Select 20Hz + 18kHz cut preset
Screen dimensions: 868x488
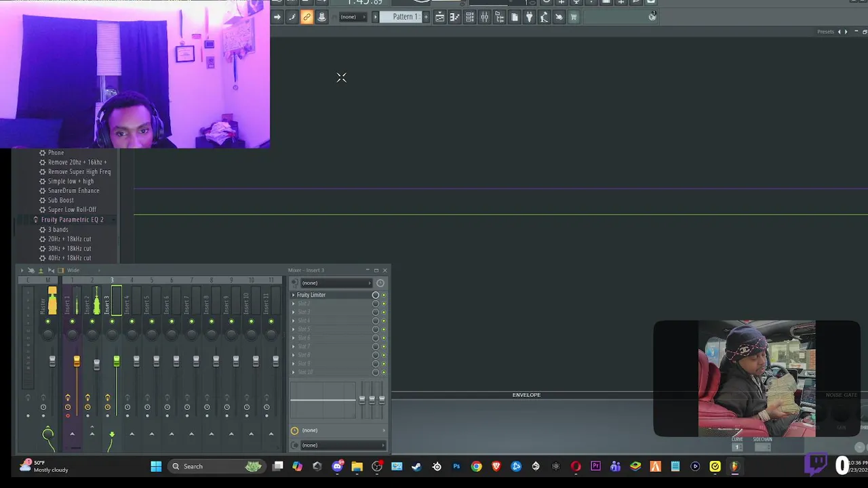69,239
